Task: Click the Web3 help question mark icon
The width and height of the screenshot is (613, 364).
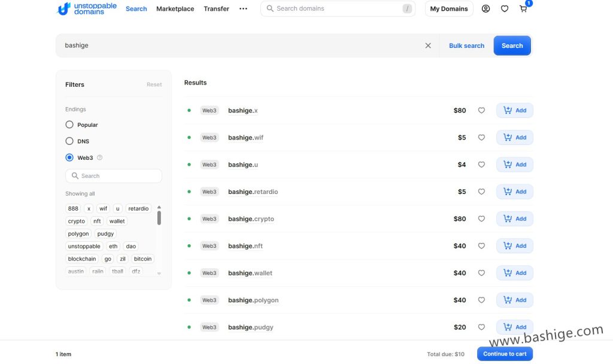Action: tap(100, 157)
